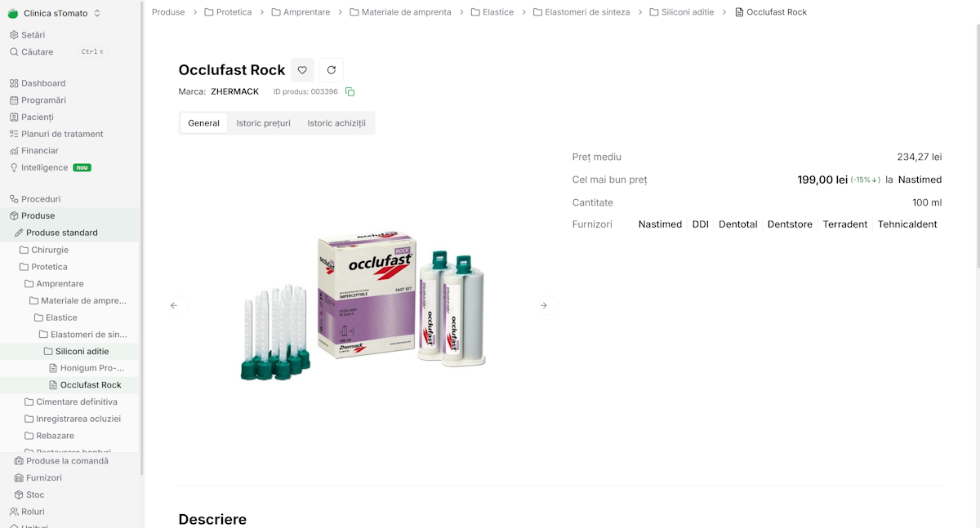This screenshot has width=980, height=528.
Task: Refresh the Occlufast Rock product data
Action: click(x=332, y=69)
